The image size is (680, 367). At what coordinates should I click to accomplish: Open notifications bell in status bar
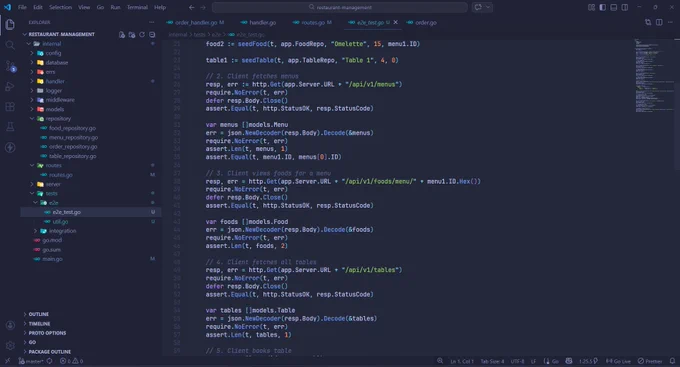click(672, 361)
